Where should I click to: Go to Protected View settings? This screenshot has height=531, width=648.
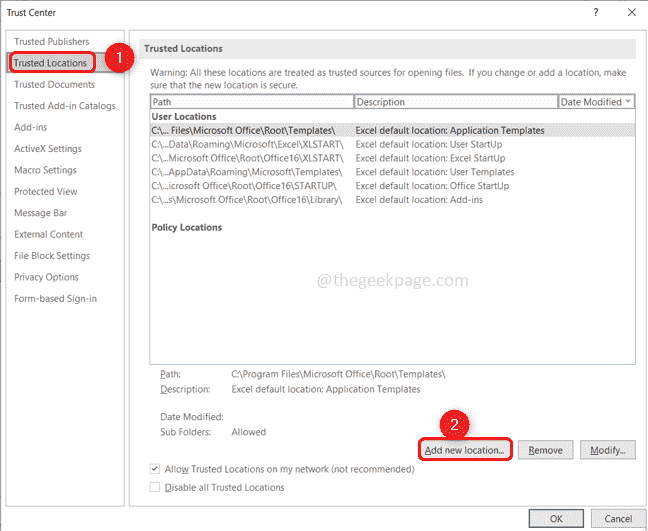click(x=45, y=192)
